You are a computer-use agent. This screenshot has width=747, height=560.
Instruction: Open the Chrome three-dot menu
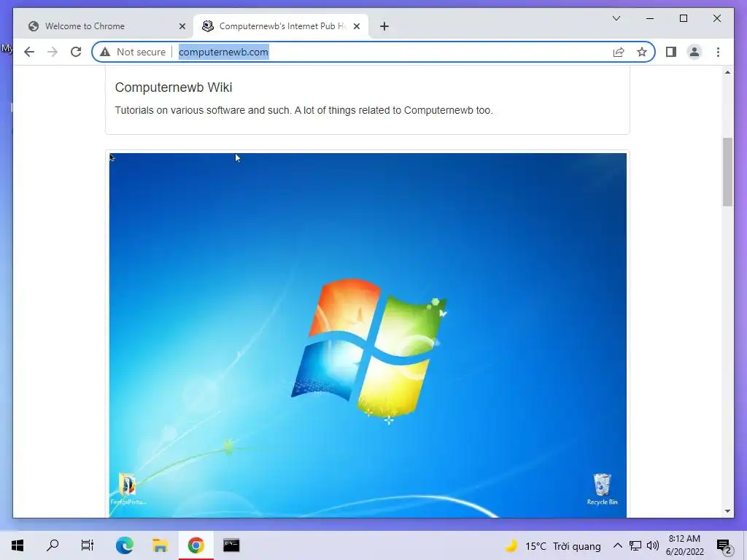(718, 52)
